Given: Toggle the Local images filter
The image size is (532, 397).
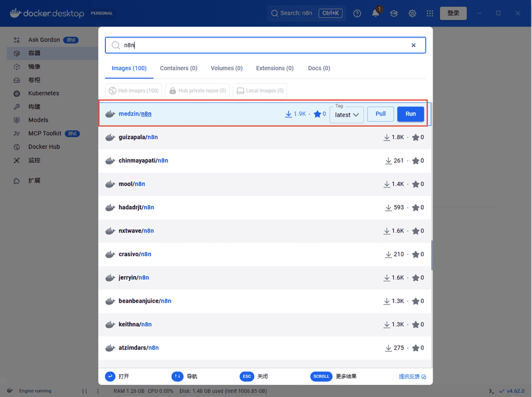Looking at the screenshot, I should pos(260,91).
